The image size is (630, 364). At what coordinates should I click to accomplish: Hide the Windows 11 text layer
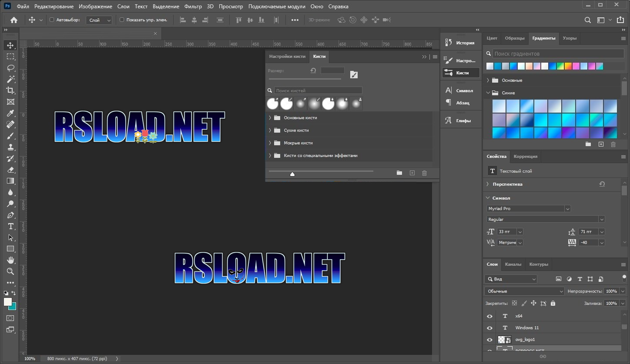click(x=490, y=327)
